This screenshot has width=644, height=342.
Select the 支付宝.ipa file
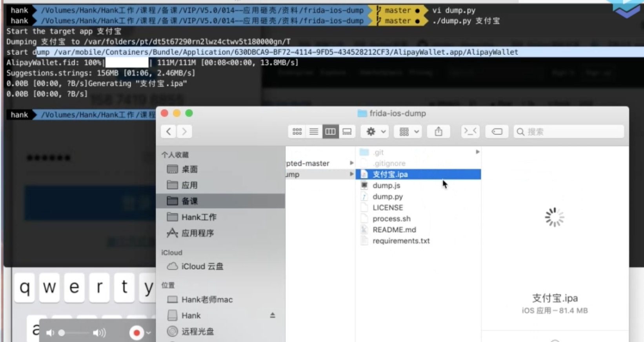[418, 174]
